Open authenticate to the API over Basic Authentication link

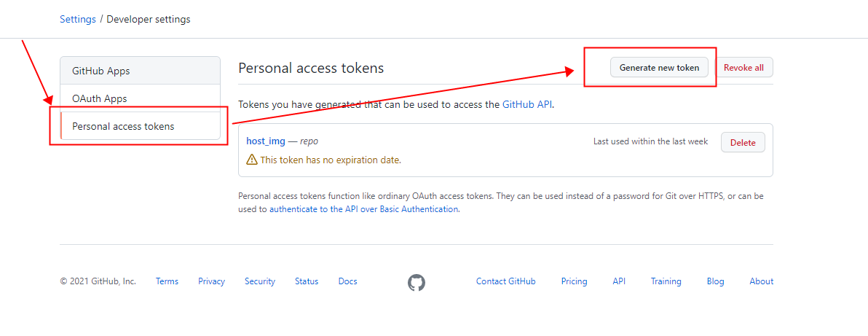(363, 210)
